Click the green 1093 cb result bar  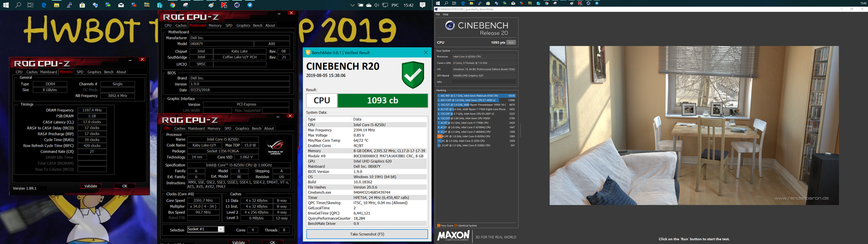tap(383, 100)
